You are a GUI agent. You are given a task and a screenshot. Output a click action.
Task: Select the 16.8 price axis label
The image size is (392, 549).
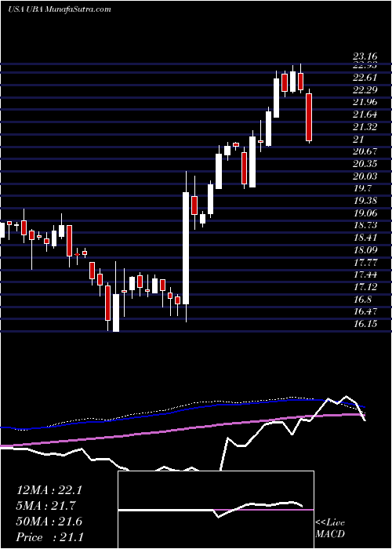[362, 300]
